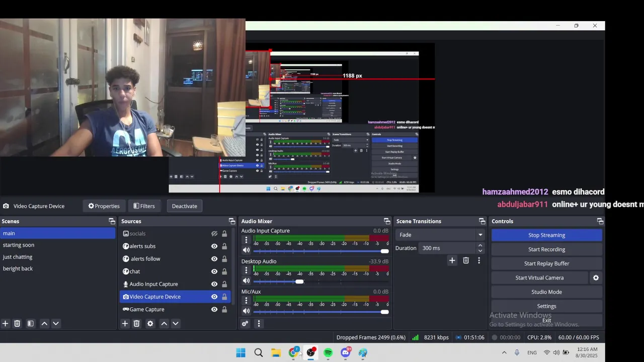Viewport: 644px width, 362px height.
Task: Open Desktop Audio options menu dots
Action: pos(246,270)
